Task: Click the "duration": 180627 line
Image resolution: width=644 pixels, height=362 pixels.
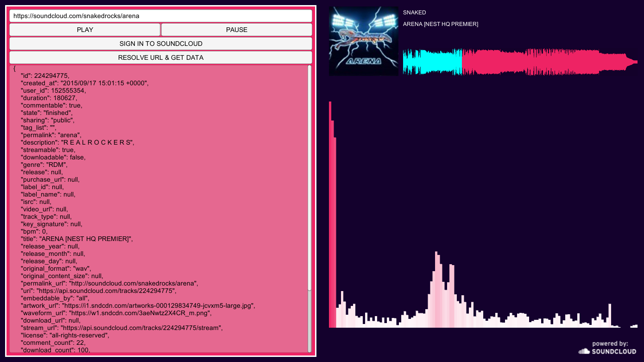Action: pos(49,98)
